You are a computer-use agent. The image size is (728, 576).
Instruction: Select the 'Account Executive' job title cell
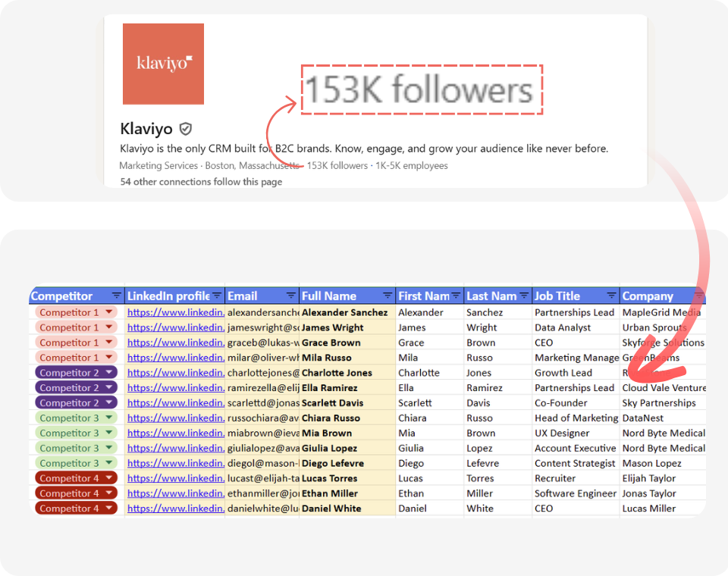point(576,449)
